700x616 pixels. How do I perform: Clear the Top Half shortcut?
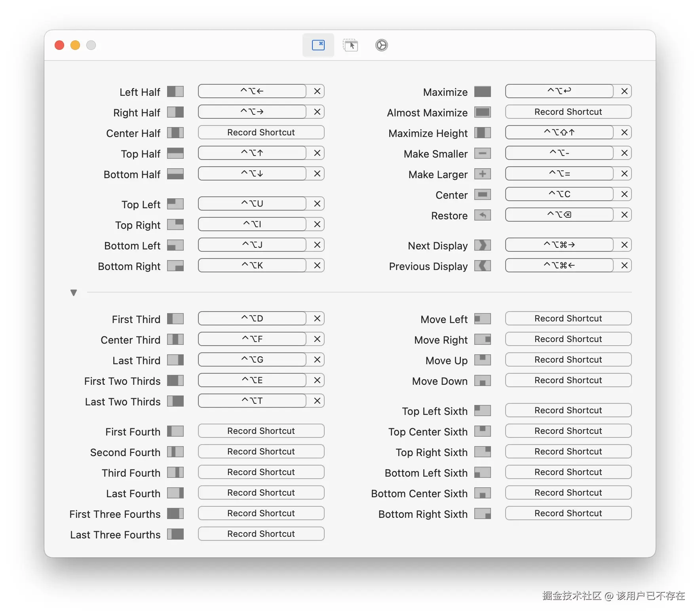[x=317, y=153]
